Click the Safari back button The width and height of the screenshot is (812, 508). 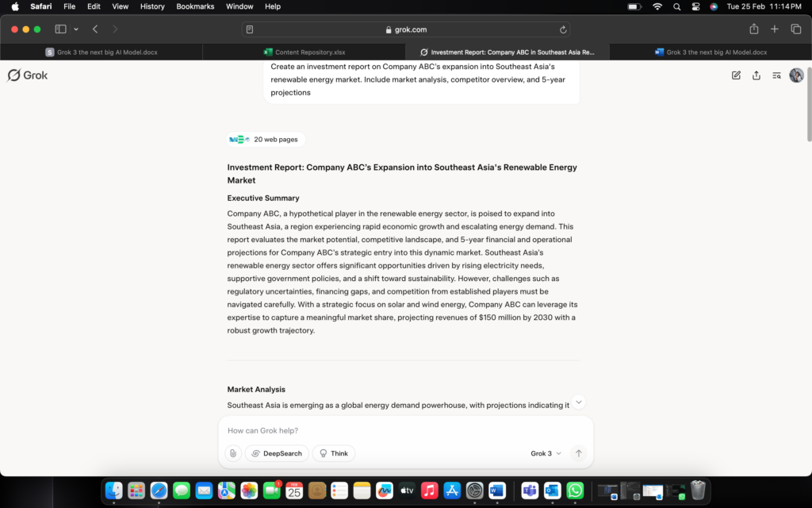tap(95, 29)
